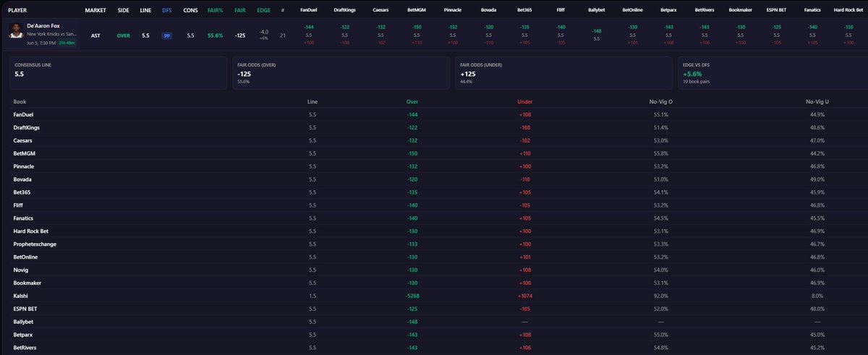
Task: Select the De'Aaron Fox player name
Action: click(43, 26)
